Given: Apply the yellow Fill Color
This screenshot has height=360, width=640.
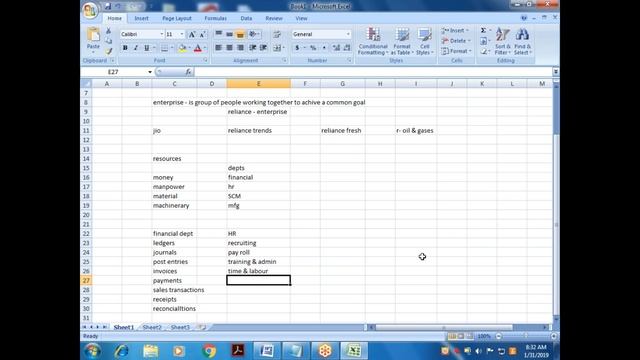Looking at the screenshot, I should coord(182,48).
